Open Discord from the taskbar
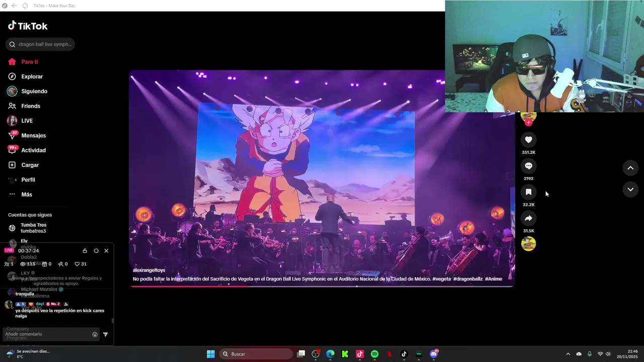 click(x=434, y=354)
